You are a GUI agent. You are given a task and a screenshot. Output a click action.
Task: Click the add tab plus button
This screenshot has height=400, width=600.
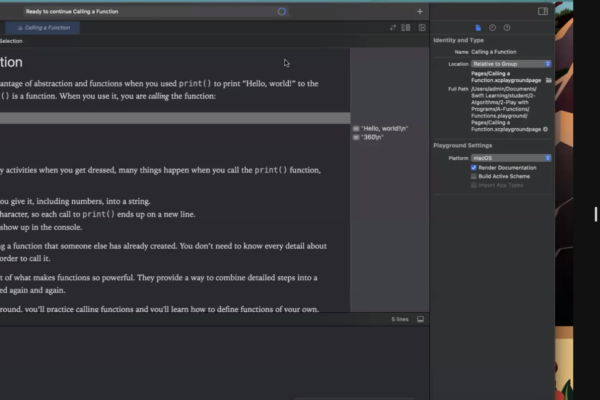click(419, 12)
